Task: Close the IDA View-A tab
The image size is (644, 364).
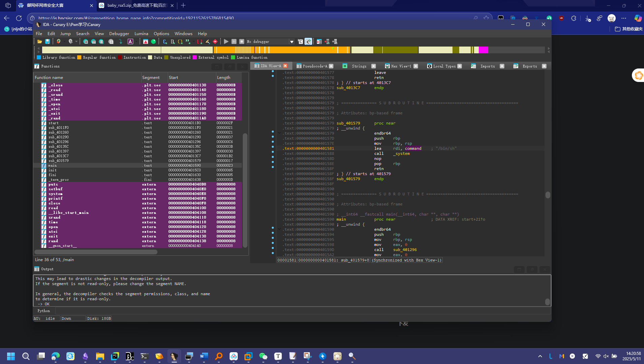Action: tap(285, 66)
